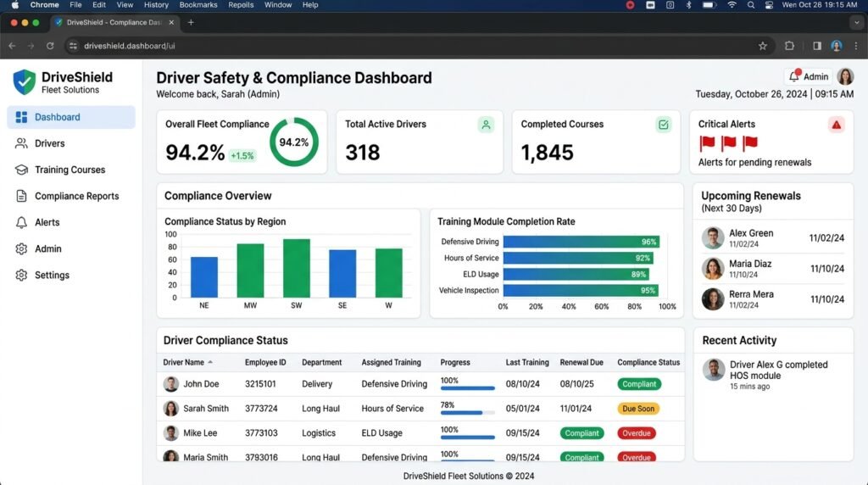The width and height of the screenshot is (868, 485).
Task: Open the Alerts sidebar page
Action: (71, 222)
